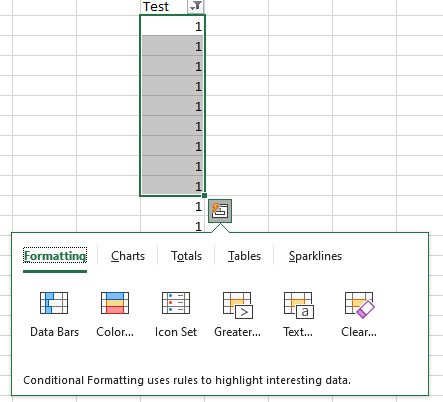Show the Sparklines tab

(x=315, y=256)
